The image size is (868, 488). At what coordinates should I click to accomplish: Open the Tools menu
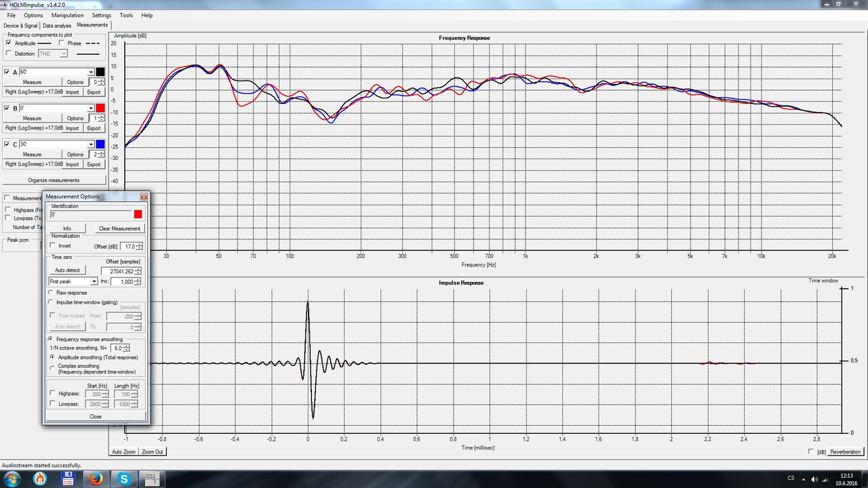click(127, 15)
